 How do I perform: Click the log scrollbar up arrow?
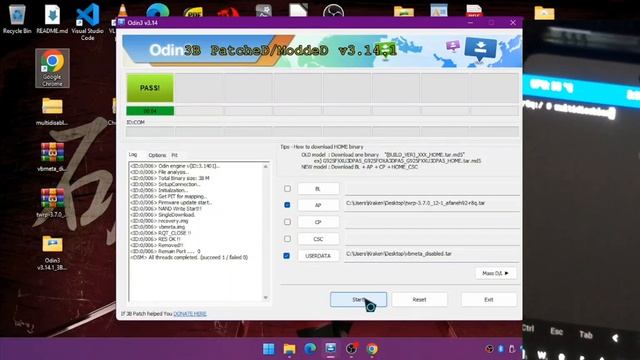(x=266, y=167)
